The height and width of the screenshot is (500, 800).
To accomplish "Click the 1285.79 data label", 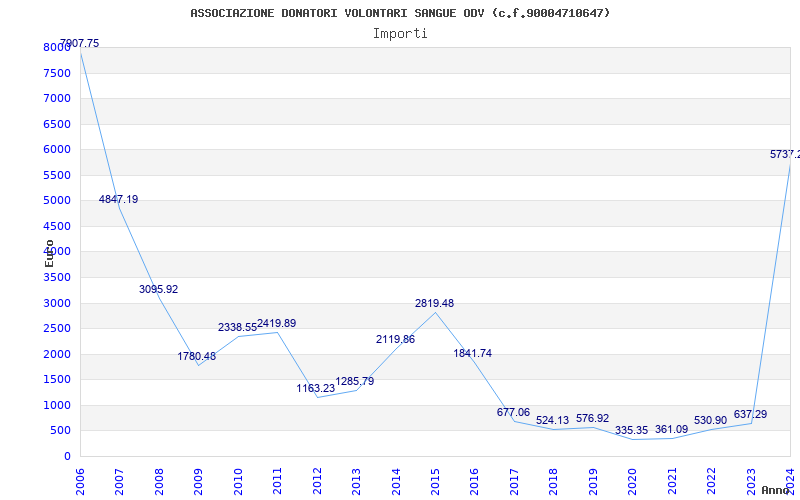I will 355,382.
